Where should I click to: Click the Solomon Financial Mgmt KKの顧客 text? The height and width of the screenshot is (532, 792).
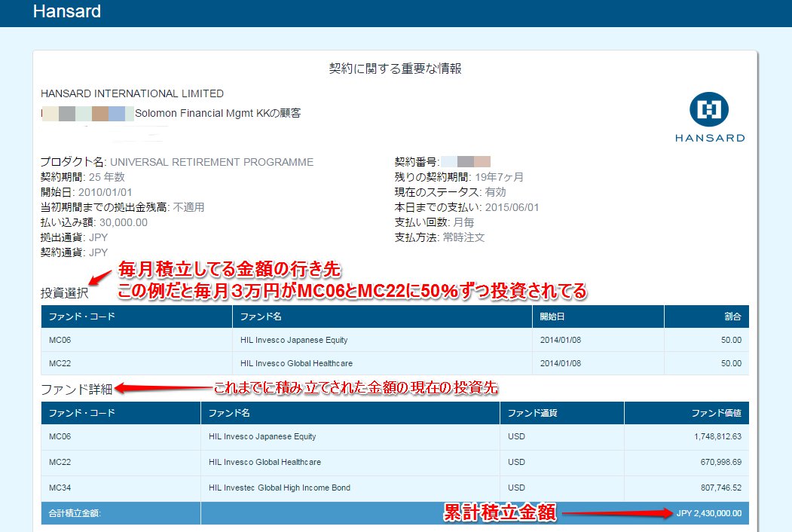click(x=218, y=113)
